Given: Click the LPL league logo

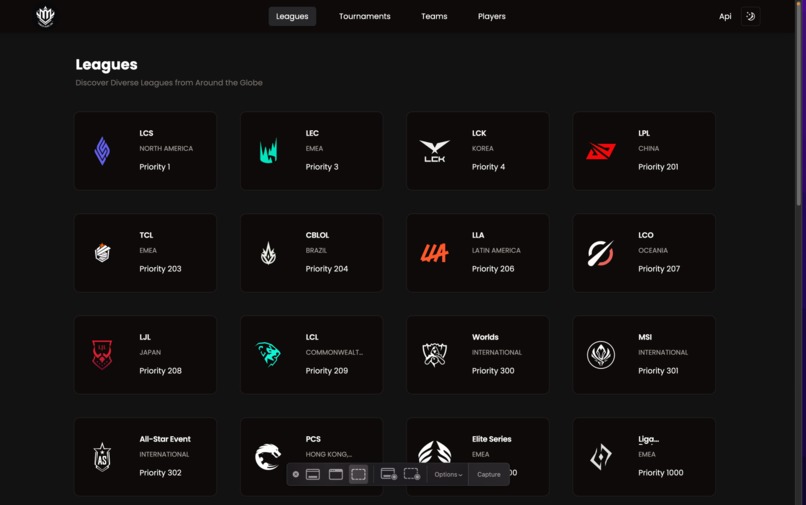Looking at the screenshot, I should point(601,151).
